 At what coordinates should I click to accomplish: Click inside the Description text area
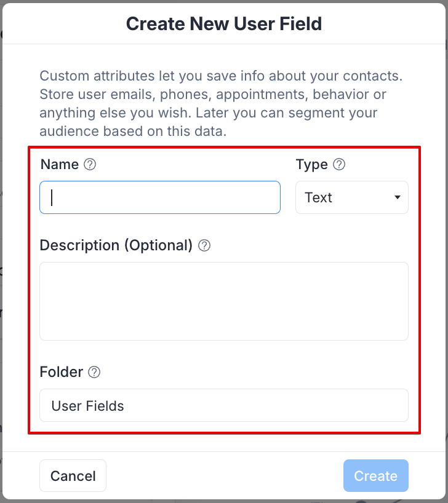pyautogui.click(x=223, y=301)
